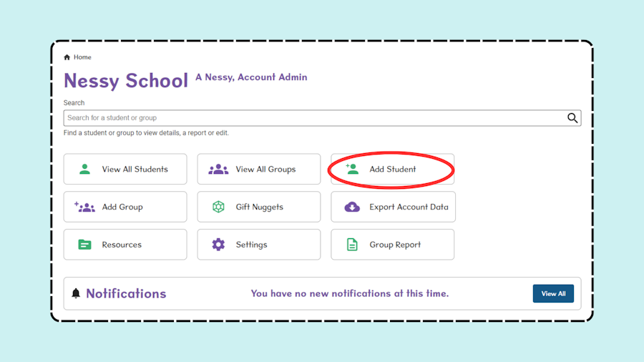Click the Nessy School heading

tap(126, 80)
